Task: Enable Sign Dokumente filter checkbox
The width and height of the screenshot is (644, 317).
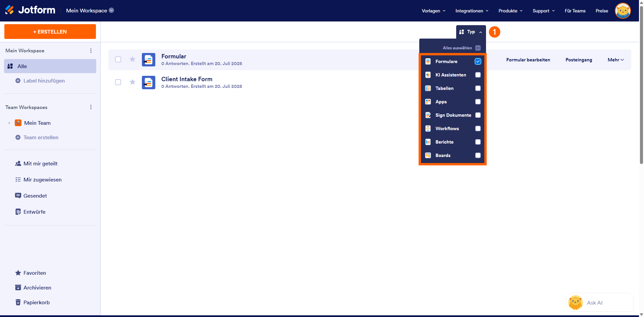Action: 478,115
